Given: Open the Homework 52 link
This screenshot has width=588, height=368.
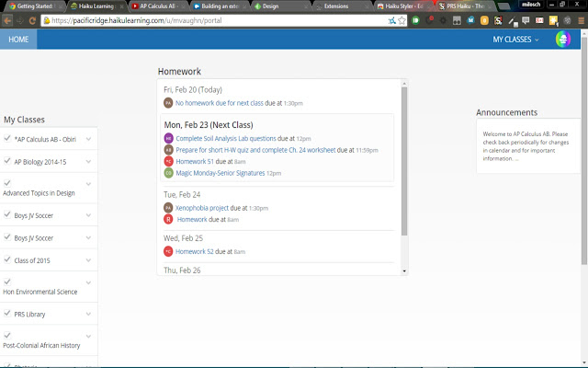Looking at the screenshot, I should click(194, 251).
